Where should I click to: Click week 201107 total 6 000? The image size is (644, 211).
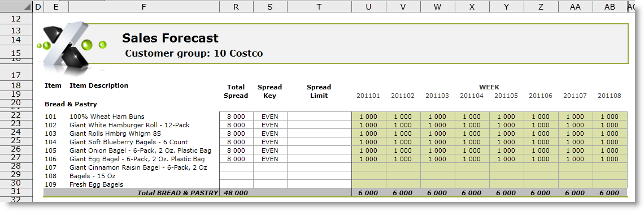(575, 192)
